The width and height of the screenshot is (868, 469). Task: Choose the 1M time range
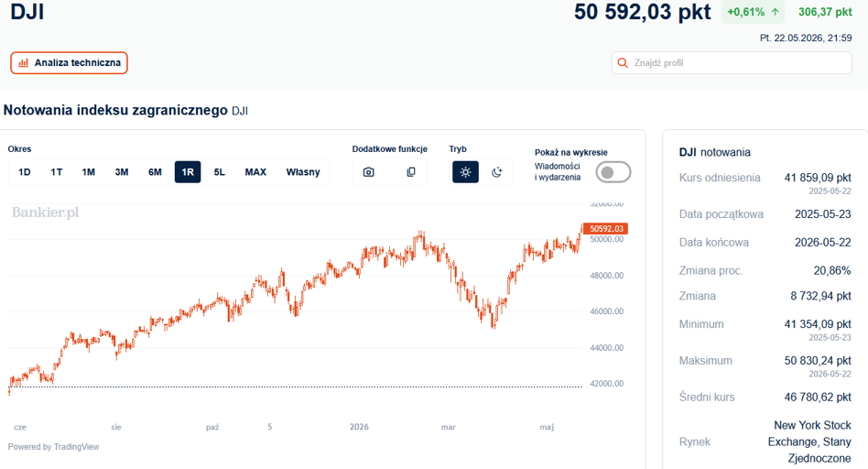point(89,172)
